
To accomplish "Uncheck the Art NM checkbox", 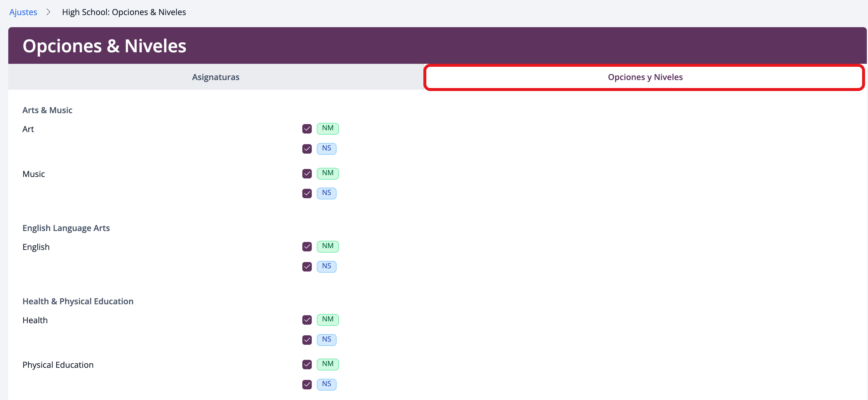I will (x=307, y=129).
